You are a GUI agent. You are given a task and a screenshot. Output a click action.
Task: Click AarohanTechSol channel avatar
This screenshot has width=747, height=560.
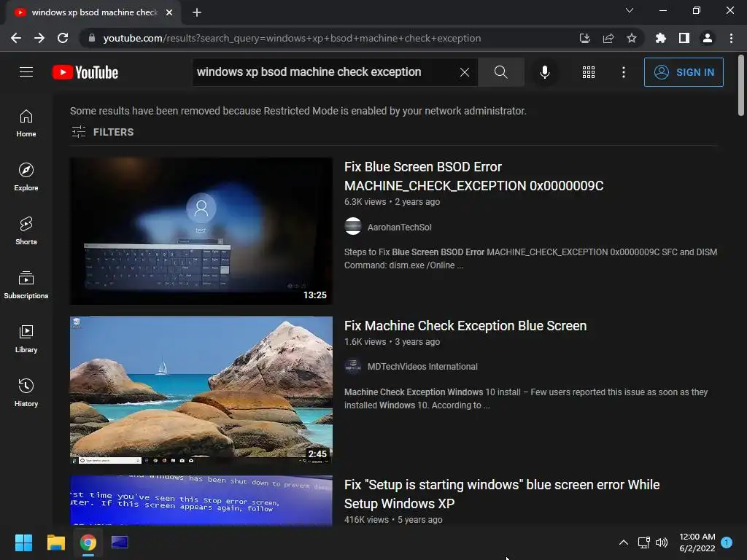(x=353, y=226)
